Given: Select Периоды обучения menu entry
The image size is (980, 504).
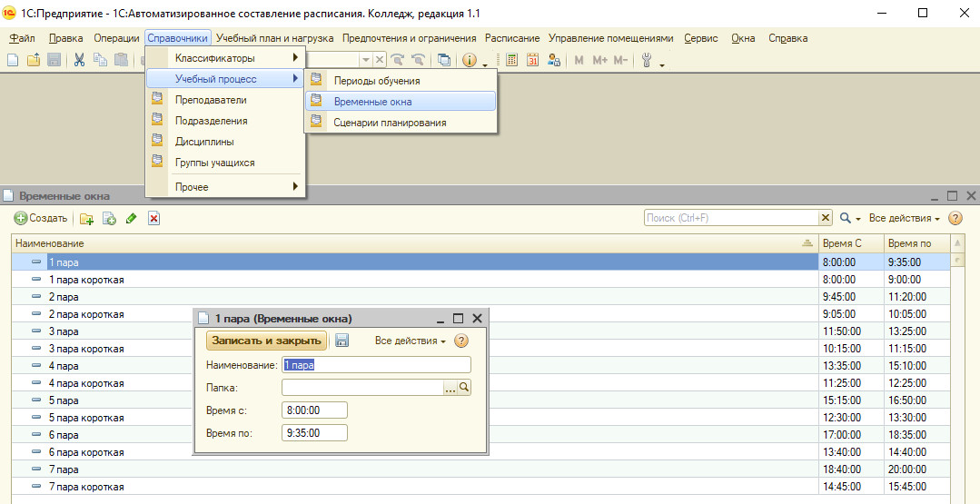Looking at the screenshot, I should pyautogui.click(x=400, y=81).
